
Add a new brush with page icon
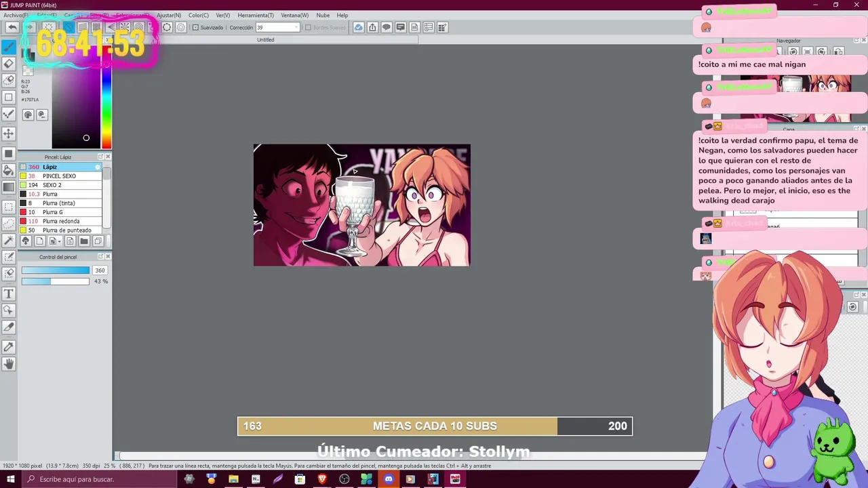click(x=40, y=241)
